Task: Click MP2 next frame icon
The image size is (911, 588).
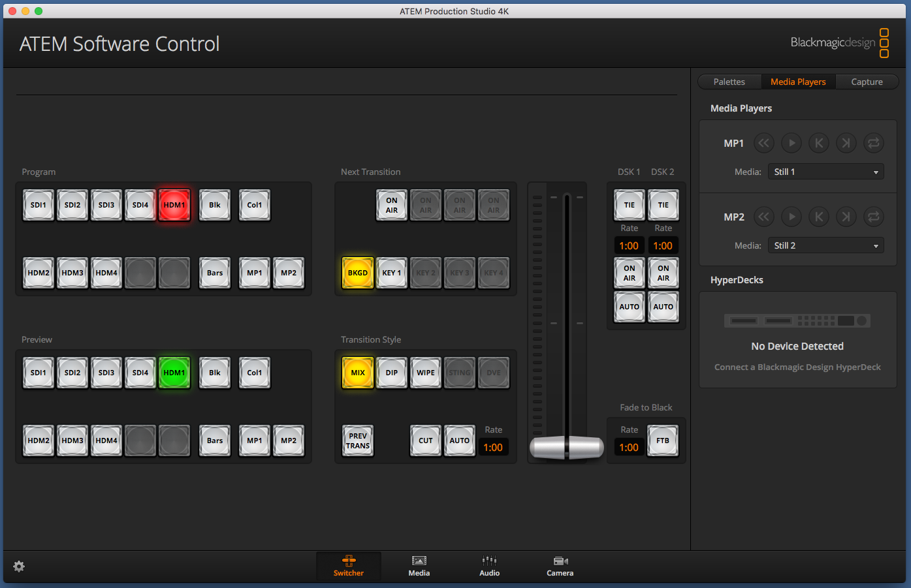Action: 846,217
